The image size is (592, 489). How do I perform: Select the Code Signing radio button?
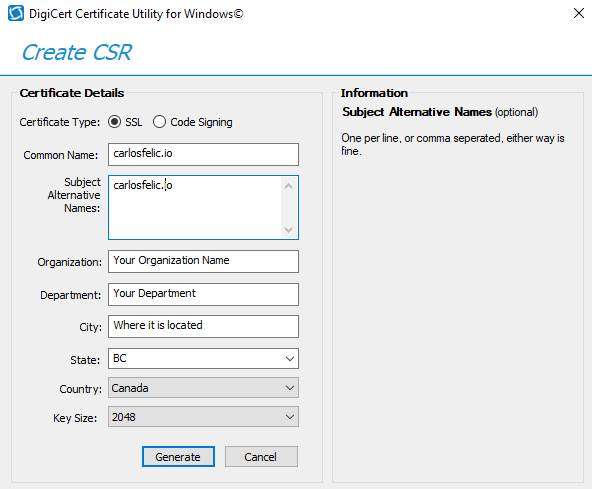(x=159, y=122)
